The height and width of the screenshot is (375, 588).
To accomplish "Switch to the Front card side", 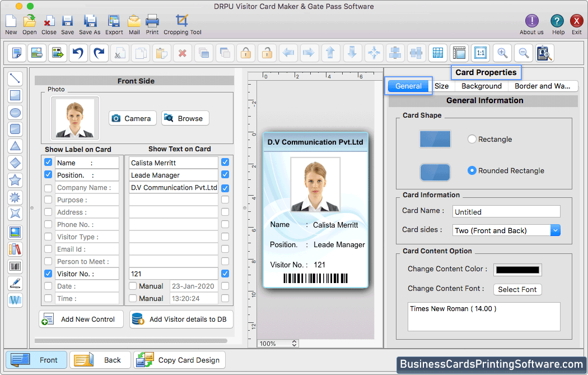I will click(x=36, y=360).
